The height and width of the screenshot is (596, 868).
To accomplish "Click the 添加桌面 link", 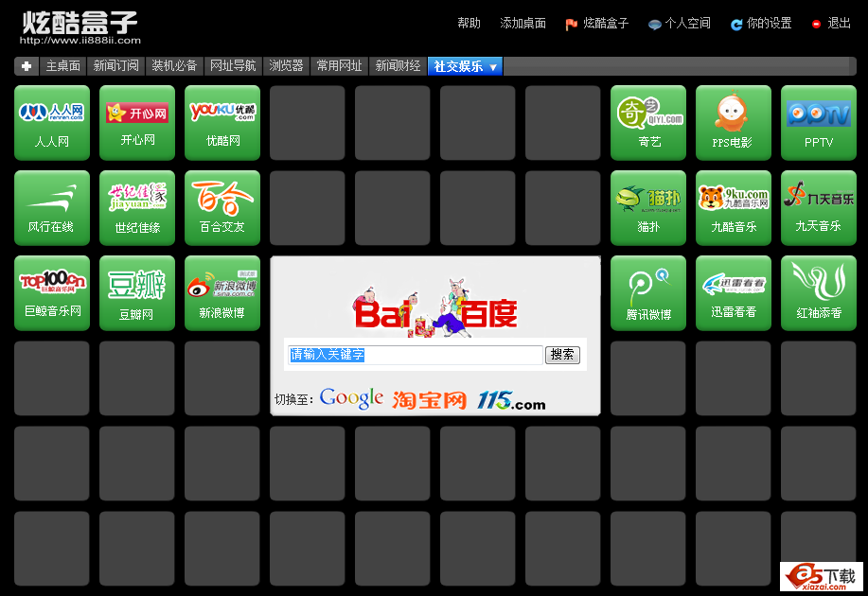I will point(523,24).
